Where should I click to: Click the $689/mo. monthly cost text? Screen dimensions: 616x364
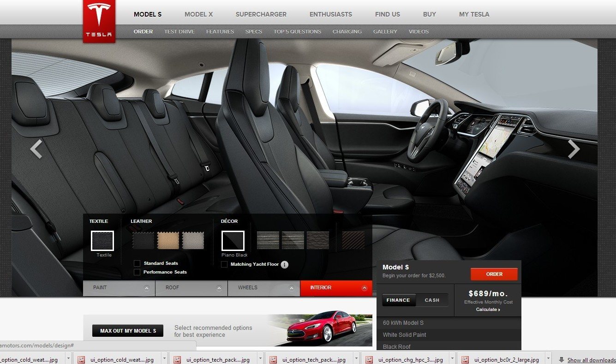[x=488, y=293]
